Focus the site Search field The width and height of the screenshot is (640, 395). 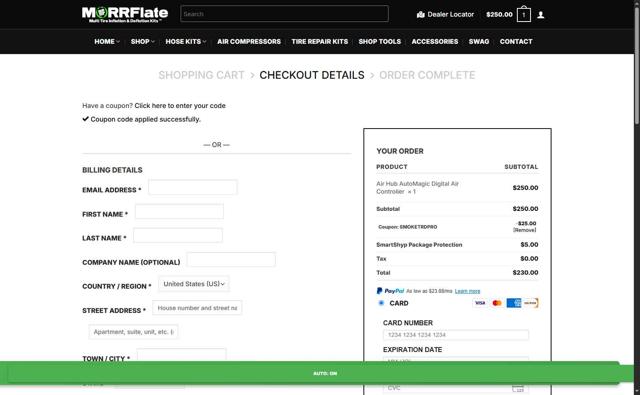point(284,13)
